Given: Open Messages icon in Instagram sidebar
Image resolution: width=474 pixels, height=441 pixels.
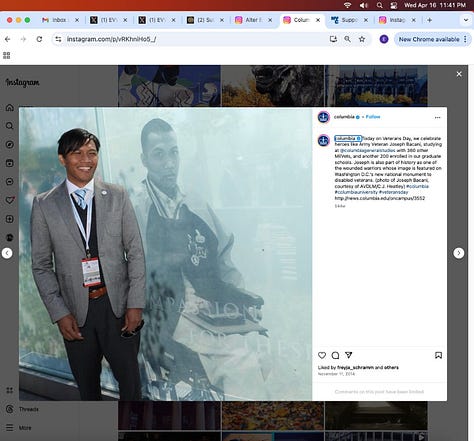Looking at the screenshot, I should click(x=10, y=182).
